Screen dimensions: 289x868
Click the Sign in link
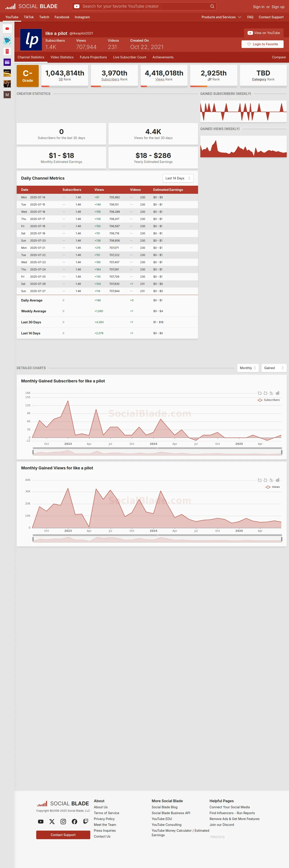point(258,7)
